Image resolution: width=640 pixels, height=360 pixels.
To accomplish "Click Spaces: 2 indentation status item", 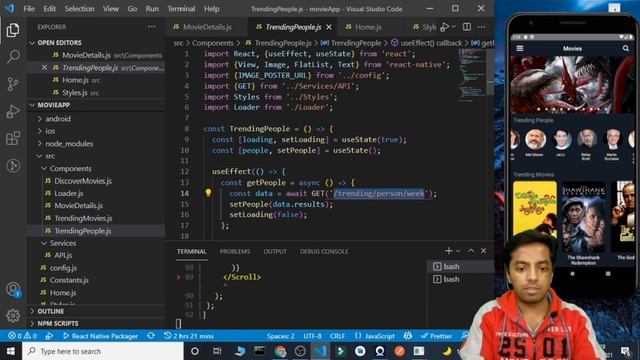I will [280, 336].
